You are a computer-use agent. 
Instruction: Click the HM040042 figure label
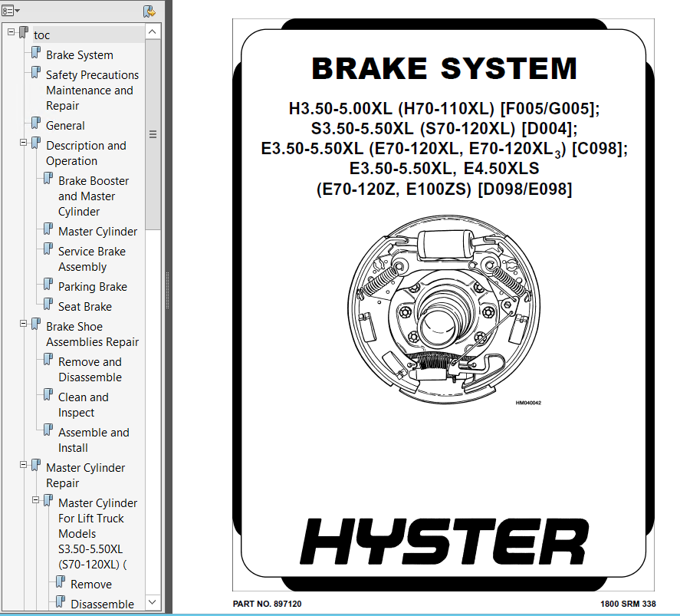528,403
